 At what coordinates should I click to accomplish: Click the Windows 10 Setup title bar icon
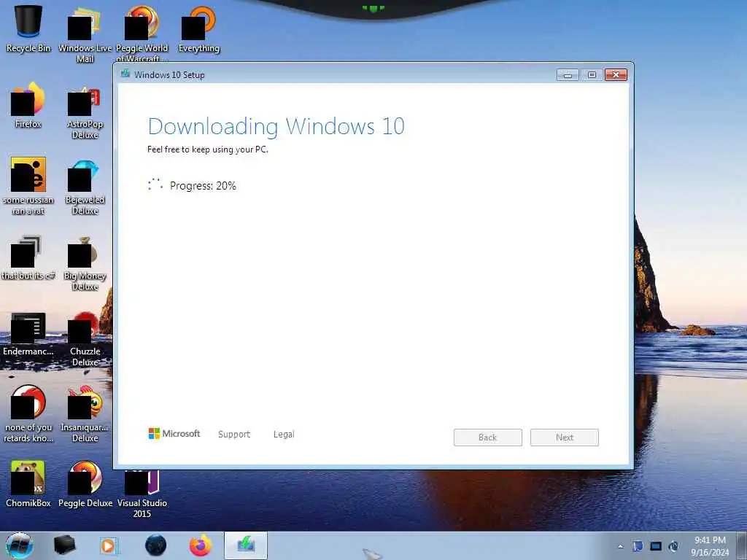125,74
